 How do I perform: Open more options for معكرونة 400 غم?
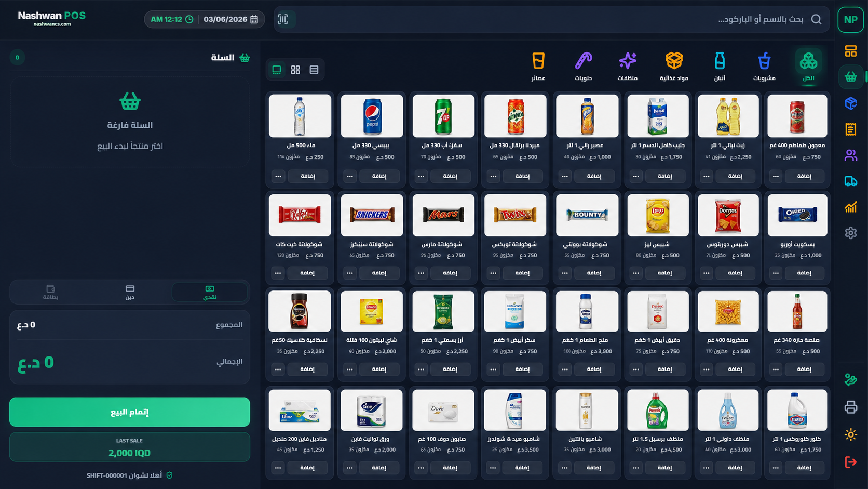[707, 369]
